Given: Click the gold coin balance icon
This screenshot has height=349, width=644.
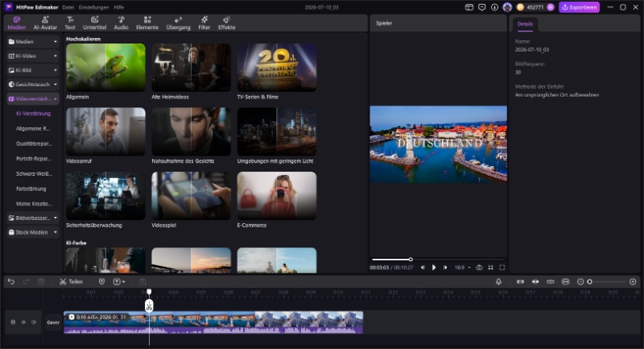Looking at the screenshot, I should pos(520,7).
